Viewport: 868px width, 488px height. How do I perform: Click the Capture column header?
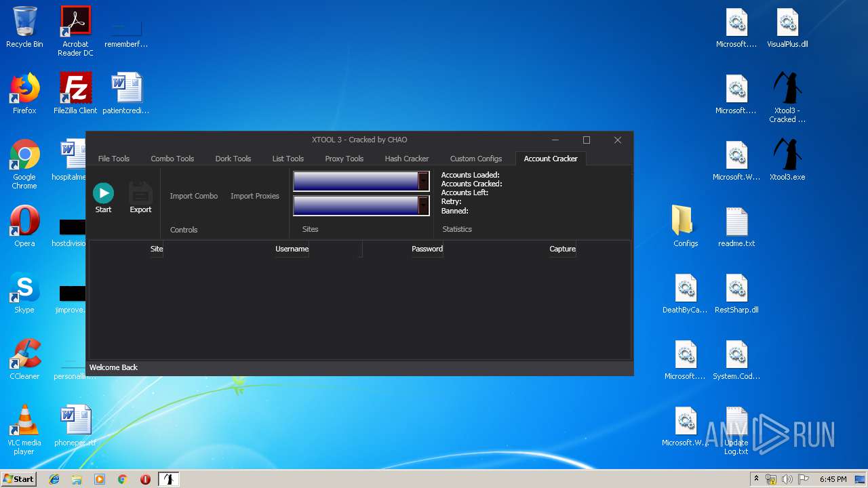coord(562,249)
